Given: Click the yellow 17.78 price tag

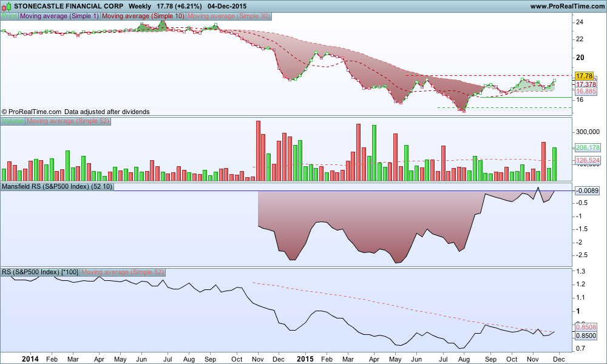Looking at the screenshot, I should (x=584, y=76).
